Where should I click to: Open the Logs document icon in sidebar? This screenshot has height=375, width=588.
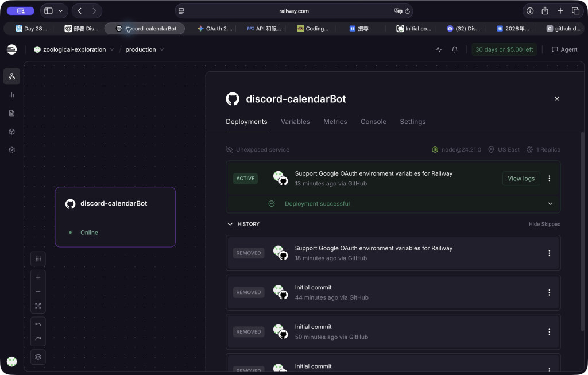11,113
